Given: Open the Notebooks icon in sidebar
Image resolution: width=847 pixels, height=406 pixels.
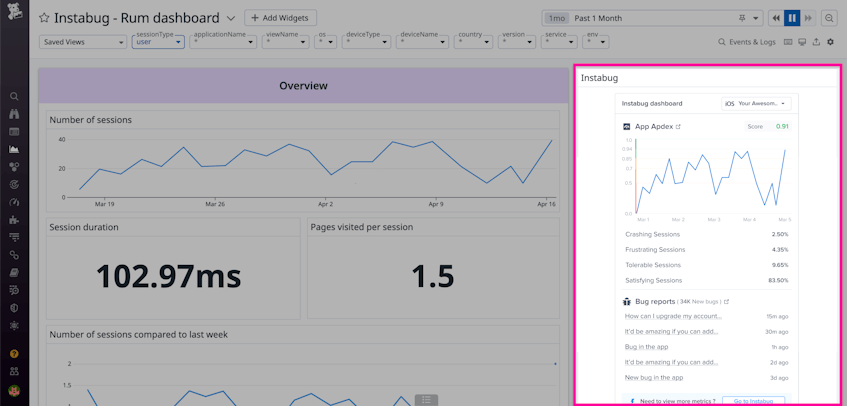Looking at the screenshot, I should click(15, 273).
